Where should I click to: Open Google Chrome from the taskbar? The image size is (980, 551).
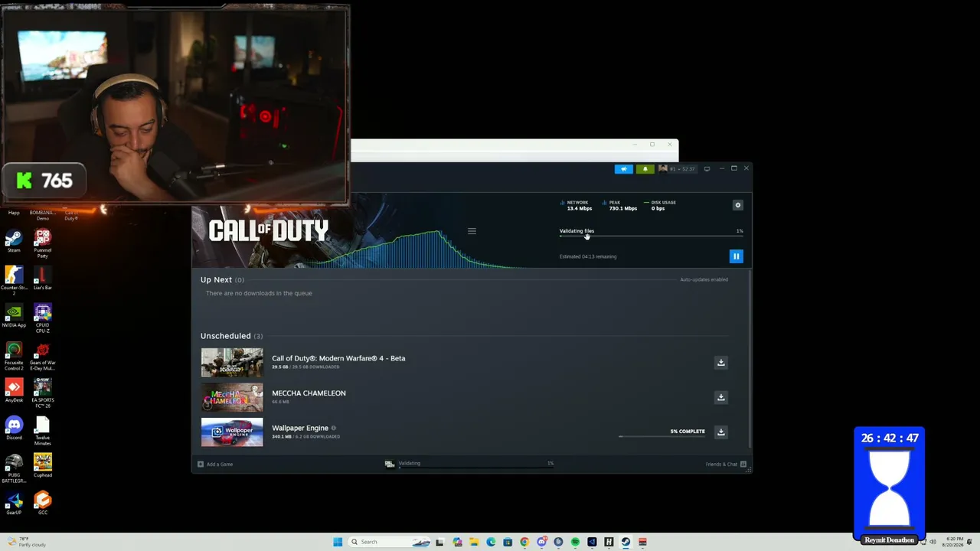pos(524,542)
